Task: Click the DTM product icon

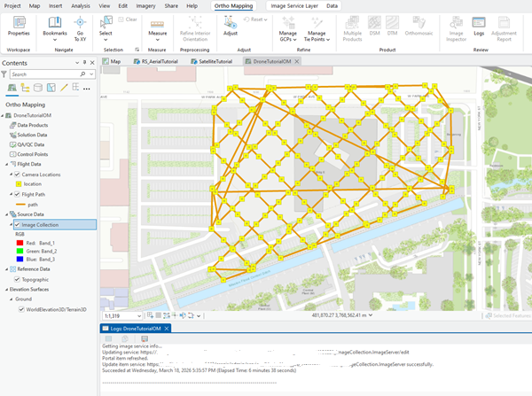Action: 392,23
